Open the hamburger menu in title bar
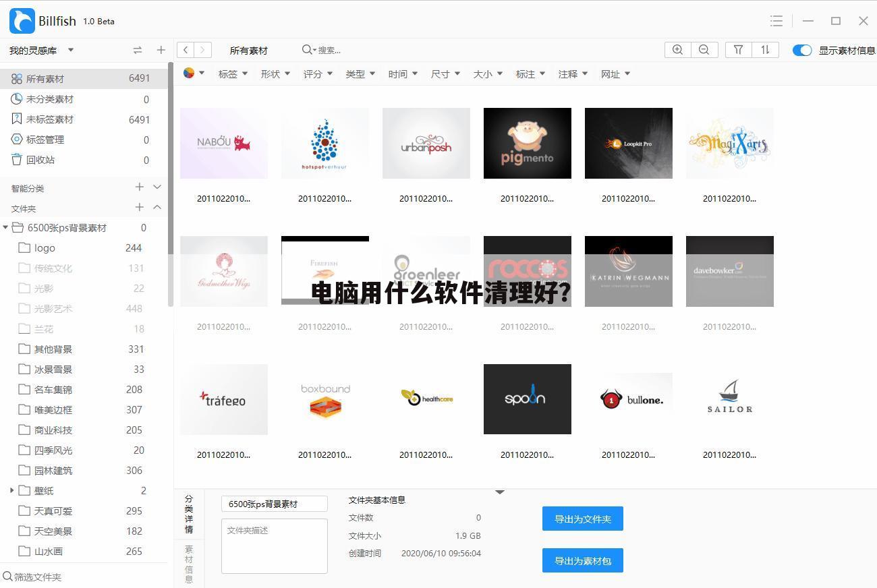The height and width of the screenshot is (588, 877). 776,21
